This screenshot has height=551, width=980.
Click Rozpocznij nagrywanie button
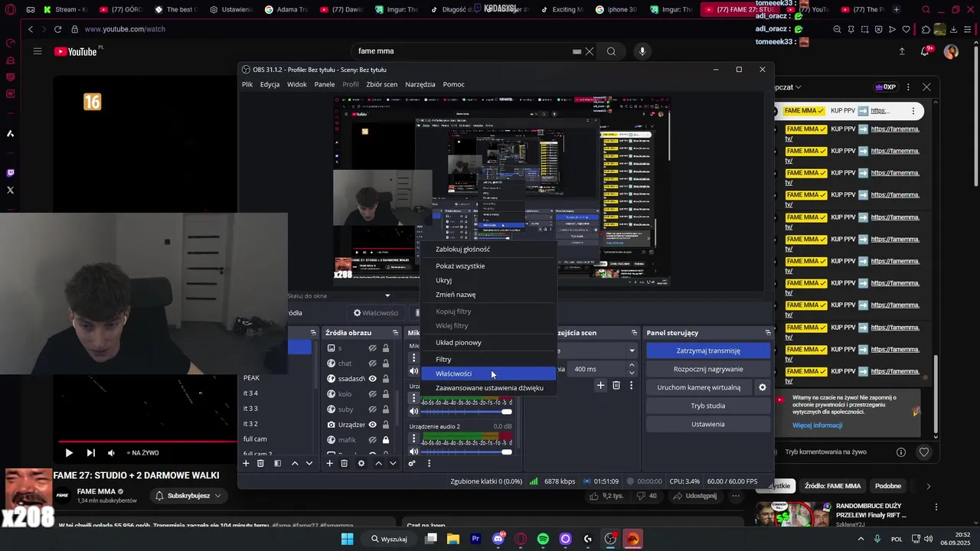[x=708, y=369]
